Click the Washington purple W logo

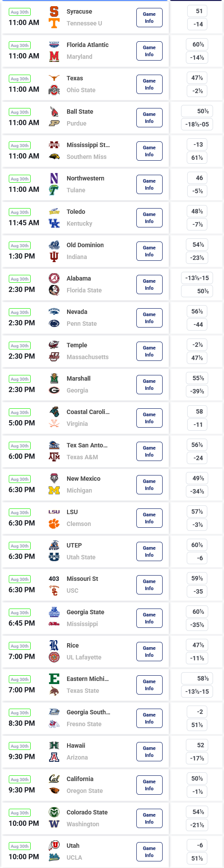[x=54, y=824]
